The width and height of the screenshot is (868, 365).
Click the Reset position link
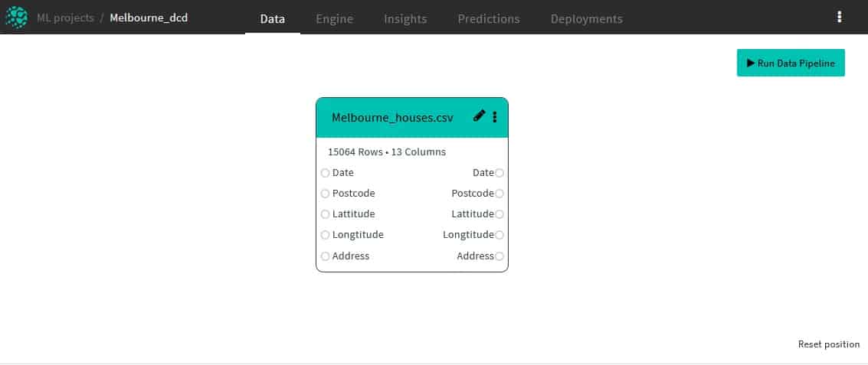828,344
